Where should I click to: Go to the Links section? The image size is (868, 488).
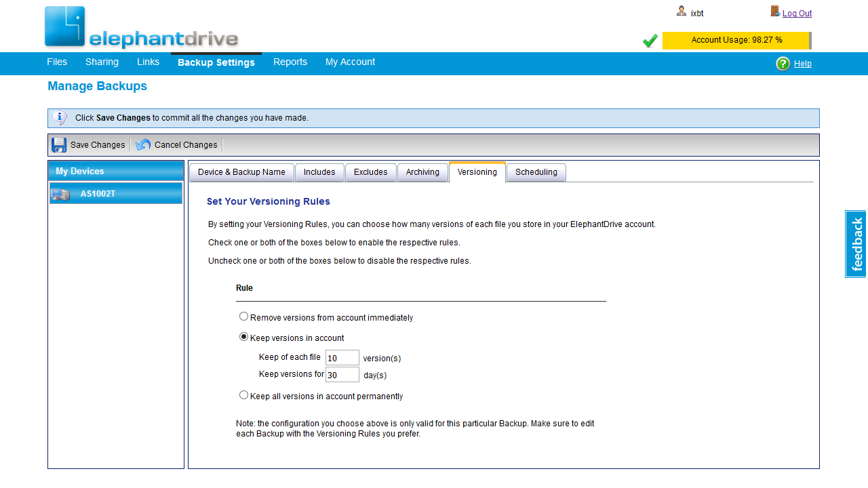148,62
